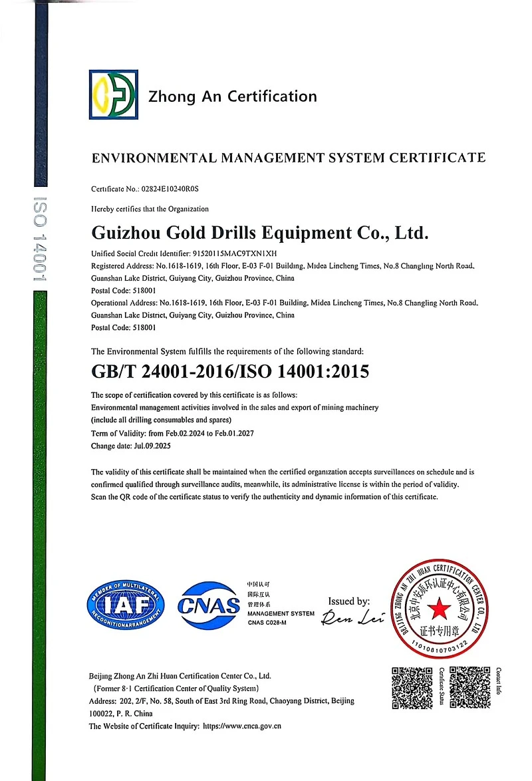Click 'Hereby certifies that the Organization' text
Viewport: 532px width, 781px height.
150,209
